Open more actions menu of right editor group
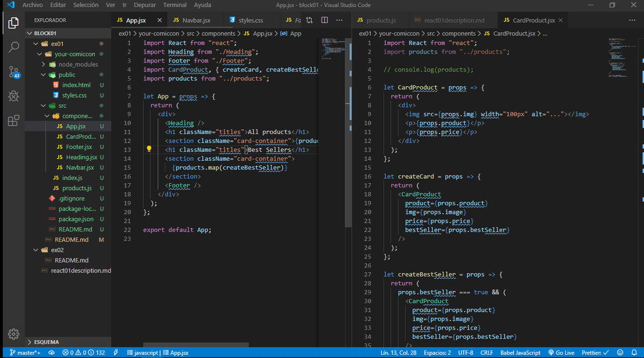Image resolution: width=644 pixels, height=358 pixels. pyautogui.click(x=632, y=20)
